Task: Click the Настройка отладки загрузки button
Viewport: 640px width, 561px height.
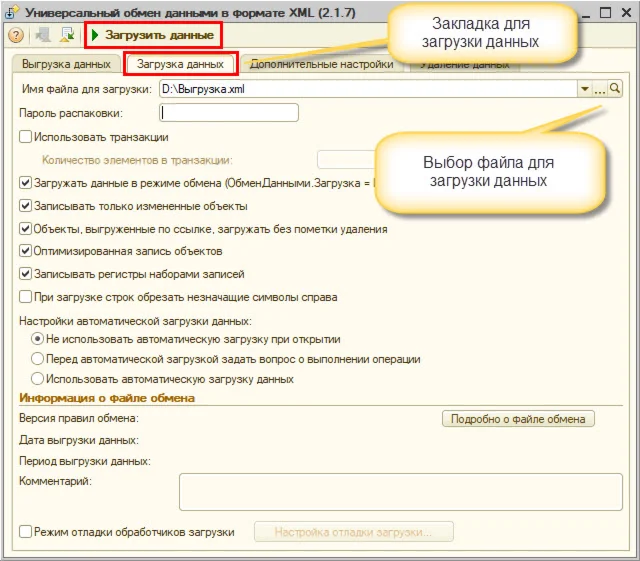Action: click(353, 532)
